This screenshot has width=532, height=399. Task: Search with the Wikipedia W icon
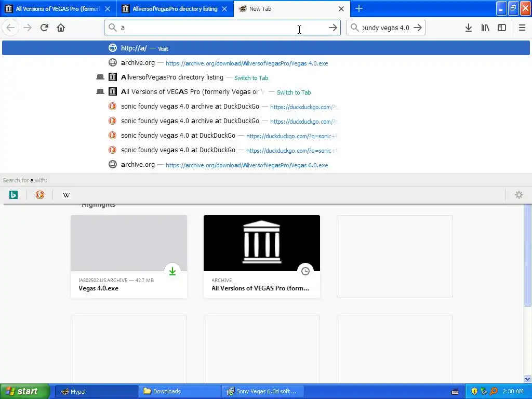pyautogui.click(x=66, y=195)
